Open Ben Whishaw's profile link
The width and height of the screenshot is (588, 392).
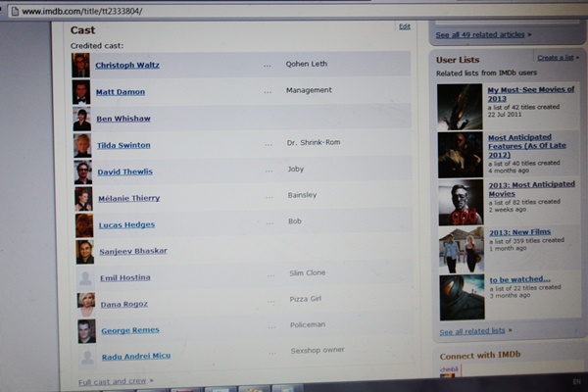pos(122,119)
